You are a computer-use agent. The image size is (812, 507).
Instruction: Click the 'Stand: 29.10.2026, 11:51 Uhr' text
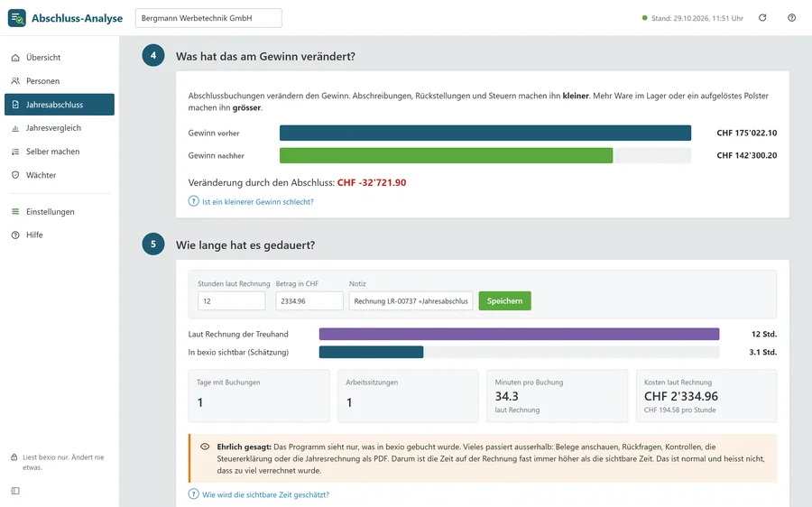[x=697, y=18]
